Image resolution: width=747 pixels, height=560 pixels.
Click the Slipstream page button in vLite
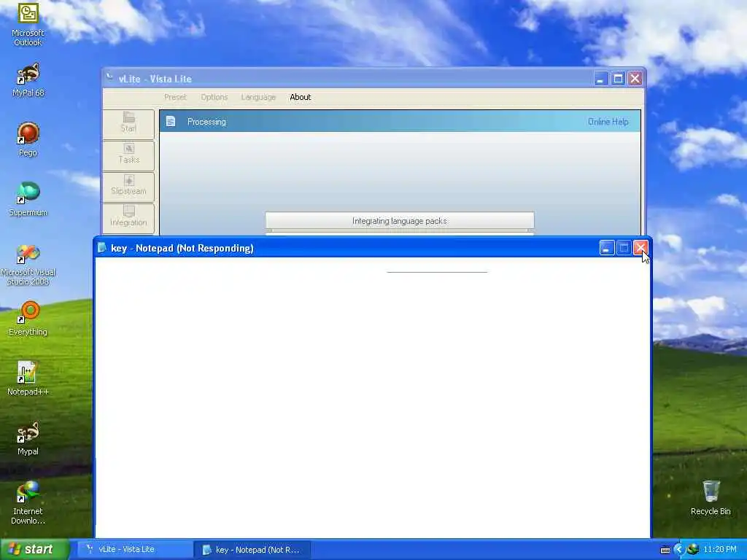tap(128, 186)
